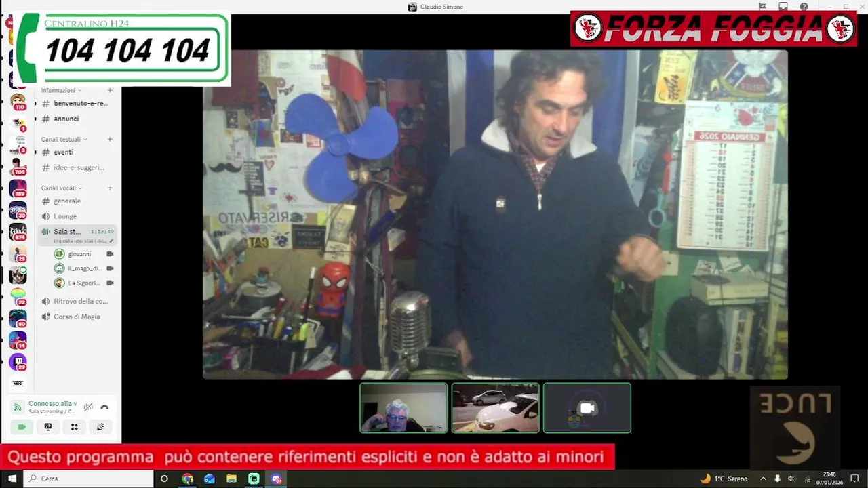Open the server with the 110 badge

point(18,102)
